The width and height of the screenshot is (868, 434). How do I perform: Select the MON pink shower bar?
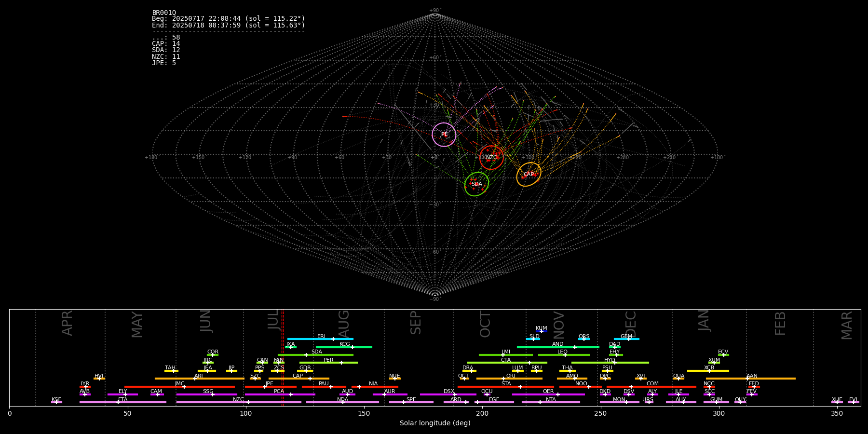pos(620,402)
